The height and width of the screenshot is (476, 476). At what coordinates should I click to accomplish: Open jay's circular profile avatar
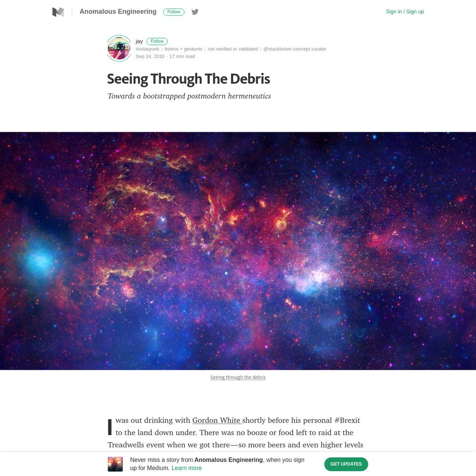(119, 48)
